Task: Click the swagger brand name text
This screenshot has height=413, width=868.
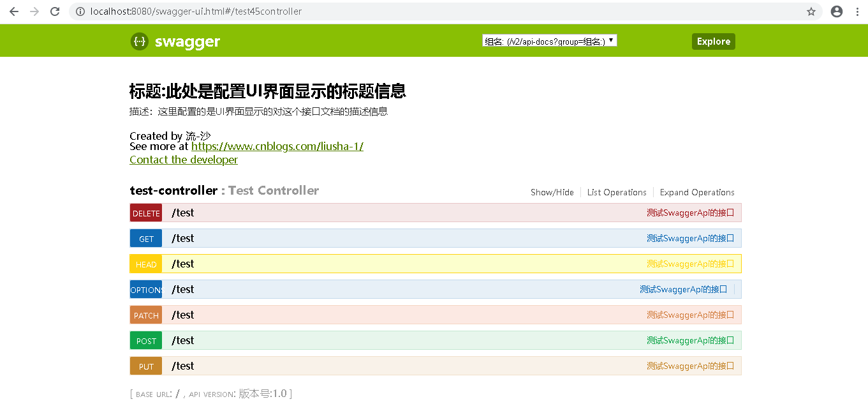Action: 188,41
